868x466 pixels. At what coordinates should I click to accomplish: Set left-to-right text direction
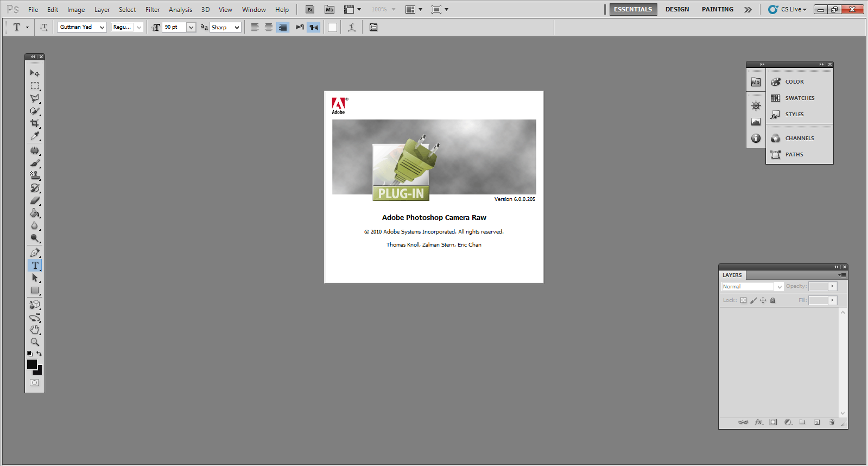[x=300, y=27]
